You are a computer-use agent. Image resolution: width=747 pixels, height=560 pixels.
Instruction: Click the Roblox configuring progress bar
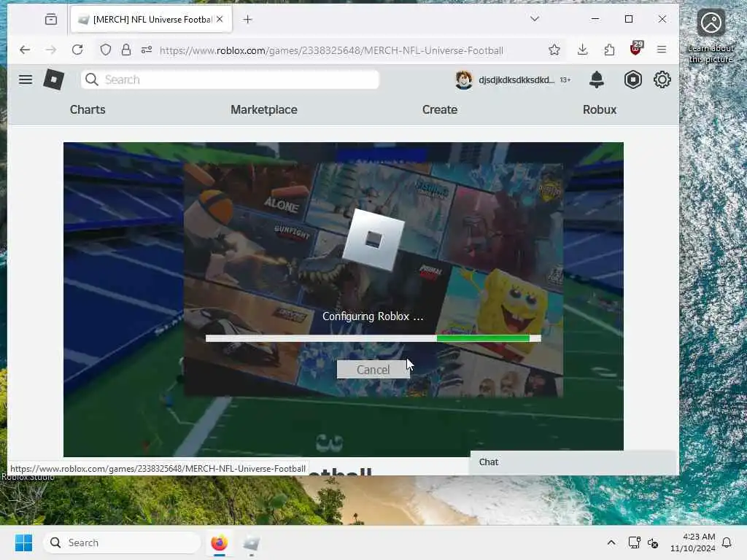pos(373,338)
